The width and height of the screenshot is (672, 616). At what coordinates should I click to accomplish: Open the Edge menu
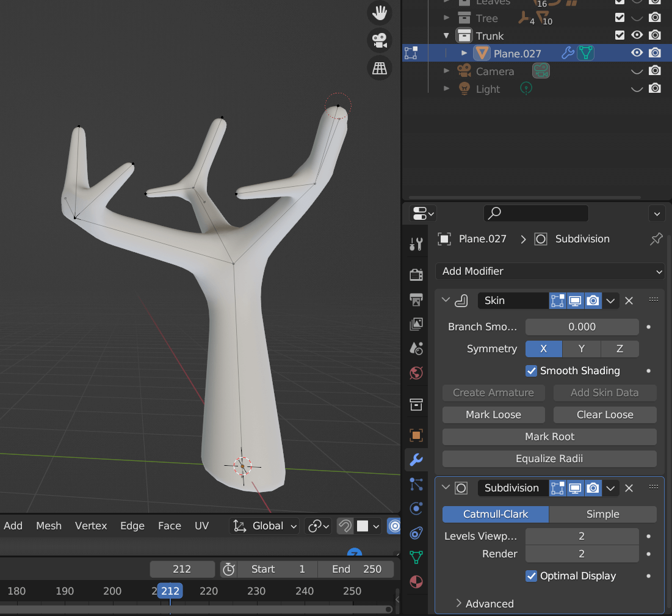tap(132, 526)
